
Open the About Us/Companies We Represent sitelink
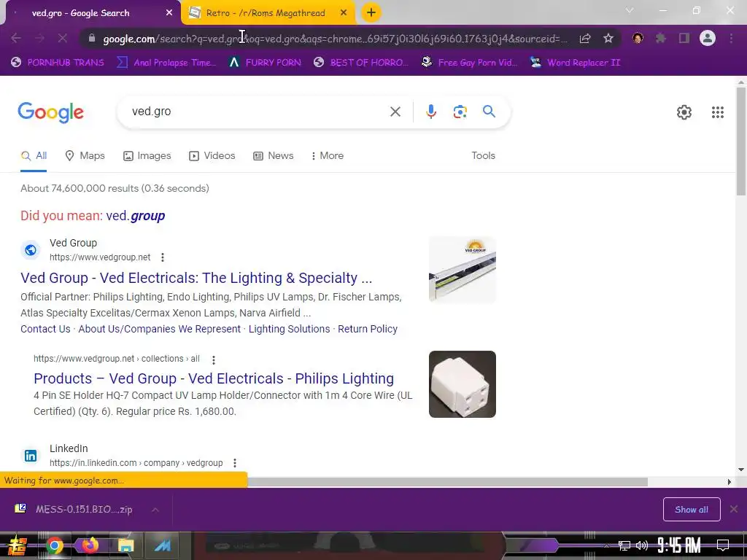pos(159,329)
